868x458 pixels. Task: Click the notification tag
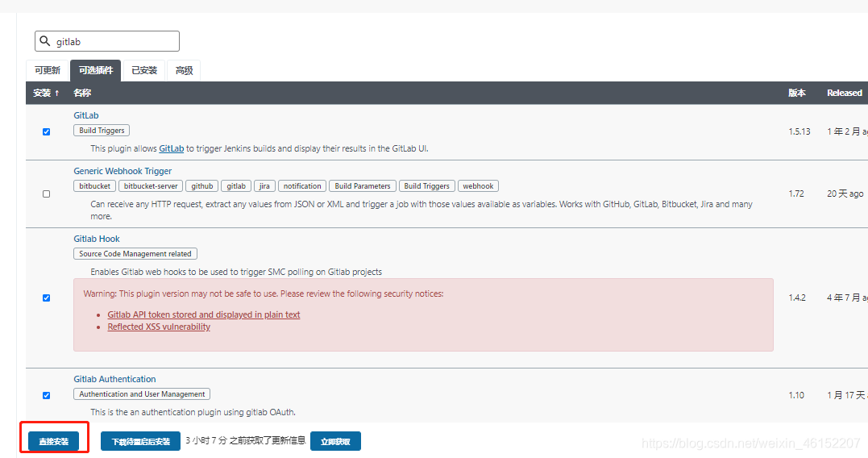pos(302,186)
